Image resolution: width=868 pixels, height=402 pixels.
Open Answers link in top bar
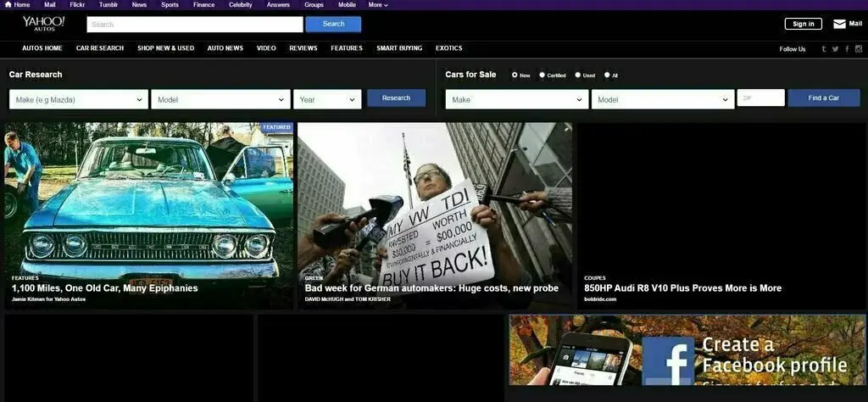click(278, 4)
